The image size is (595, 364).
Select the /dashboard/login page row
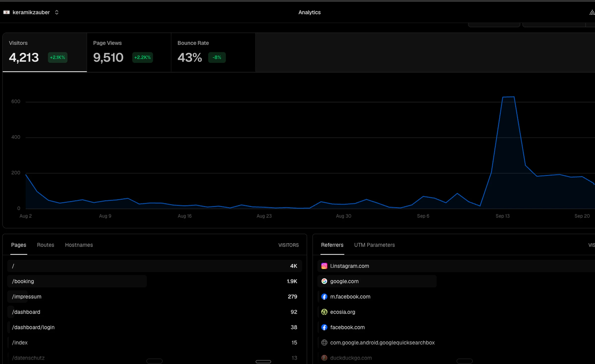point(155,327)
